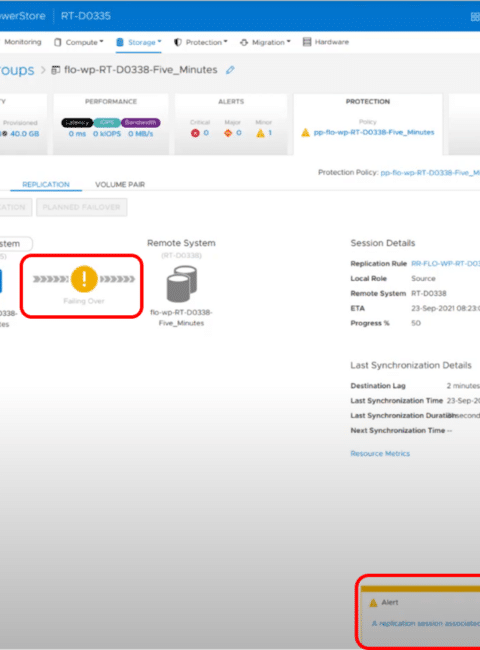
Task: Click the Remote System heading
Action: coord(181,243)
